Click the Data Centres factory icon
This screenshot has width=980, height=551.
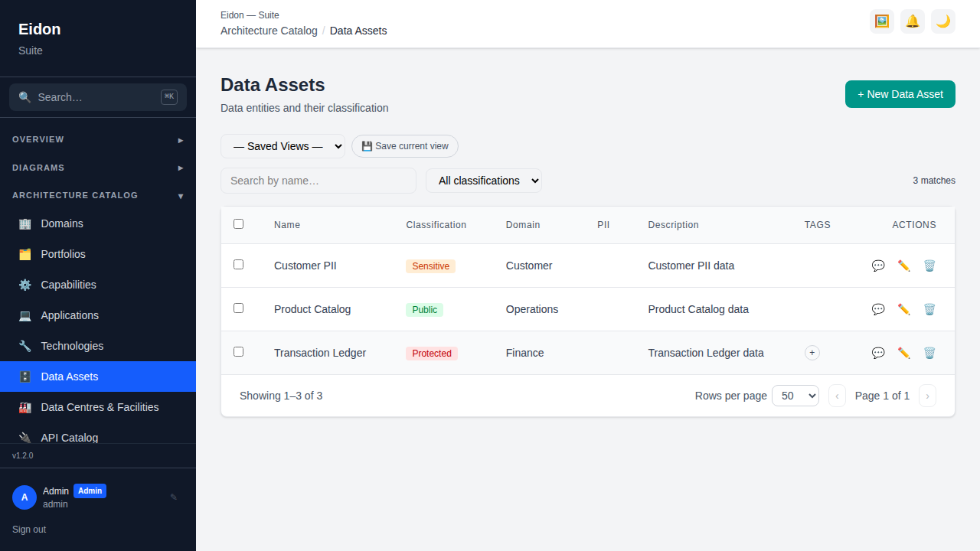coord(25,407)
